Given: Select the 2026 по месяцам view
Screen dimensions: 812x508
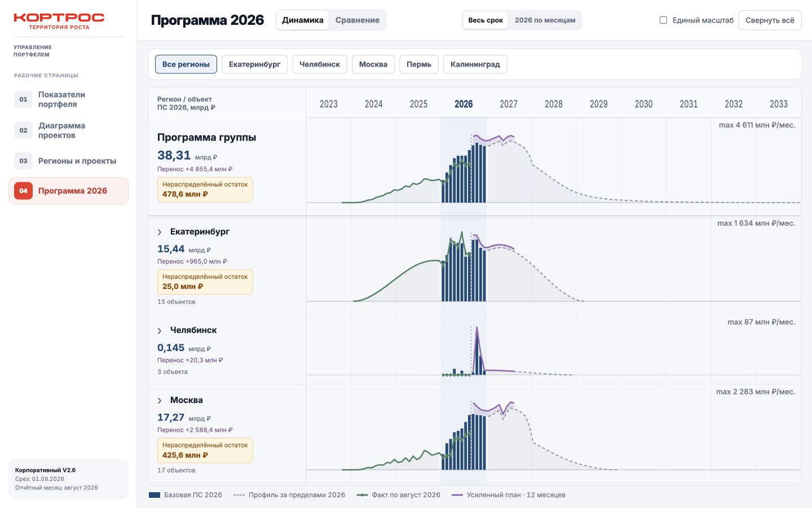Looking at the screenshot, I should pyautogui.click(x=545, y=20).
